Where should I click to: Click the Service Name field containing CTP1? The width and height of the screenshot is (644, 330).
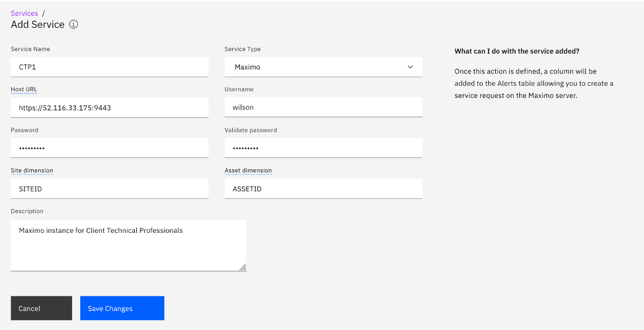[110, 67]
